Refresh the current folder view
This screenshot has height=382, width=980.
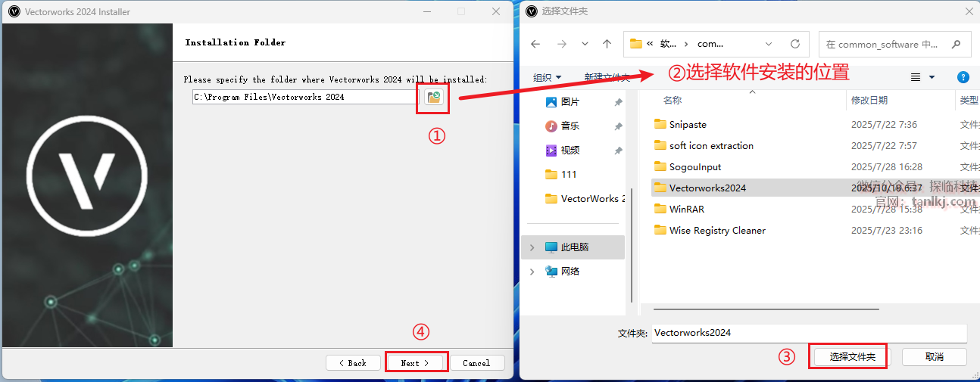795,44
